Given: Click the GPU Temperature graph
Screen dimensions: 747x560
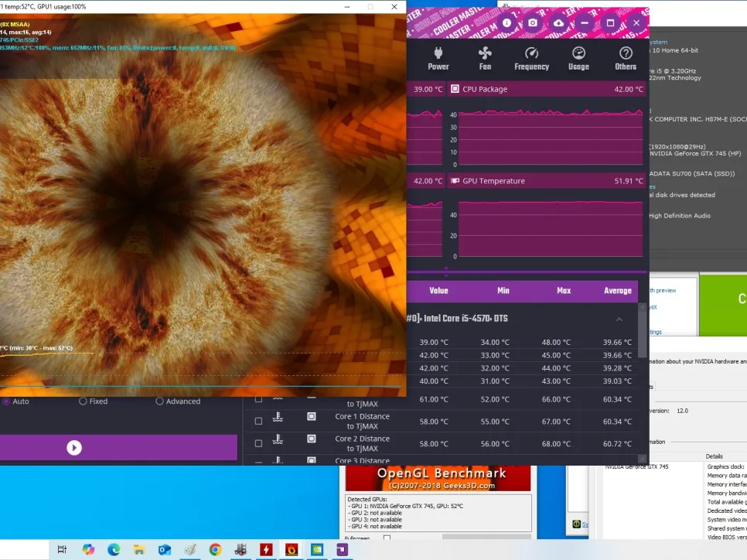Looking at the screenshot, I should click(x=551, y=229).
